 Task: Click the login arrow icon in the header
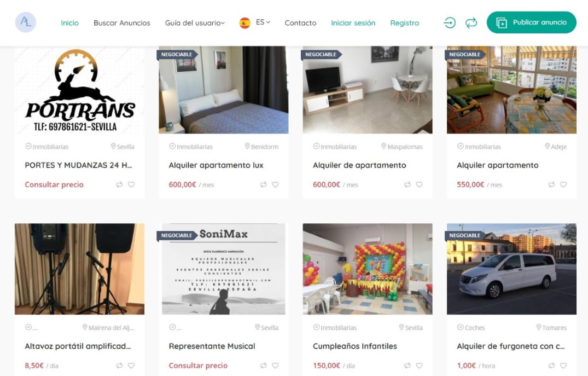coord(449,22)
